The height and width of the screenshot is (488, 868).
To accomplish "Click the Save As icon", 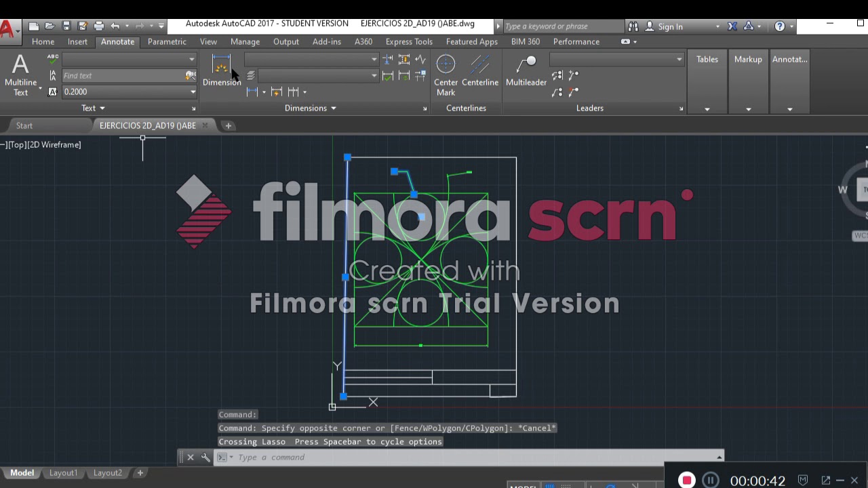I will click(x=82, y=26).
